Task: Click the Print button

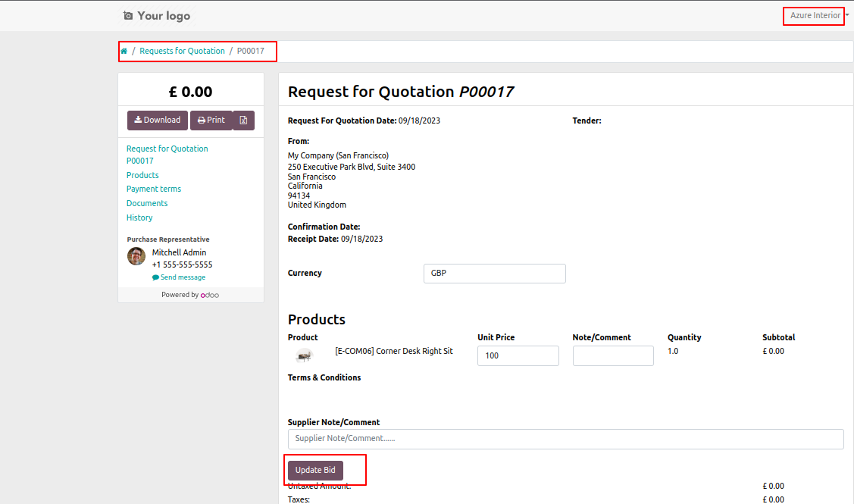Action: tap(211, 121)
